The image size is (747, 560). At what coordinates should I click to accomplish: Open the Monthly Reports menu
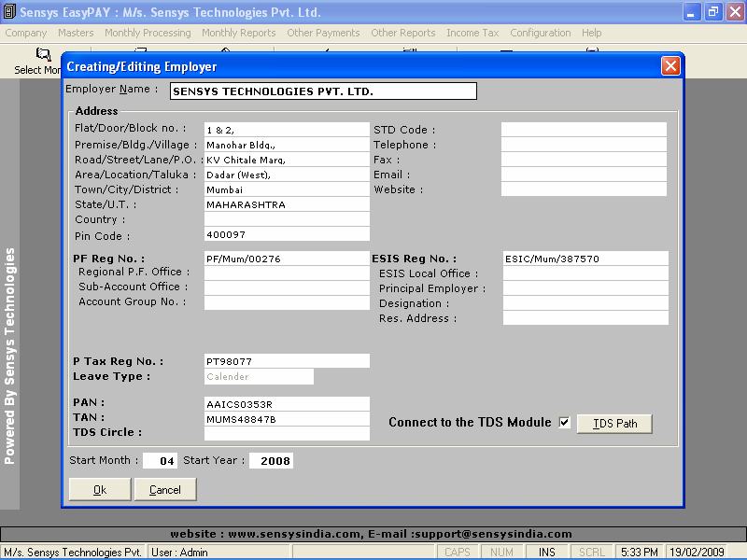click(x=239, y=33)
